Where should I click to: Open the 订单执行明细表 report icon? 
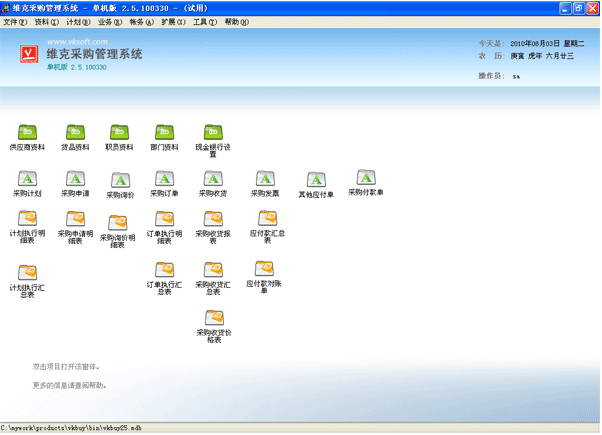point(164,227)
